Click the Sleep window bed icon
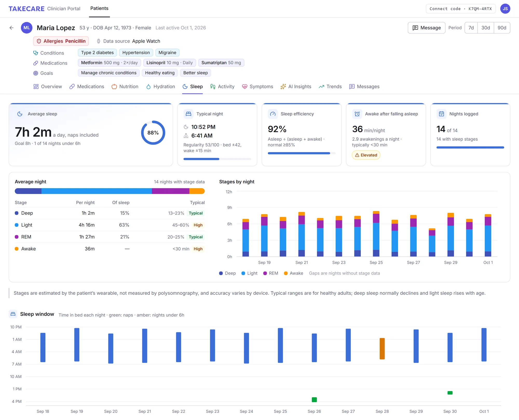The height and width of the screenshot is (420, 519). click(x=13, y=314)
